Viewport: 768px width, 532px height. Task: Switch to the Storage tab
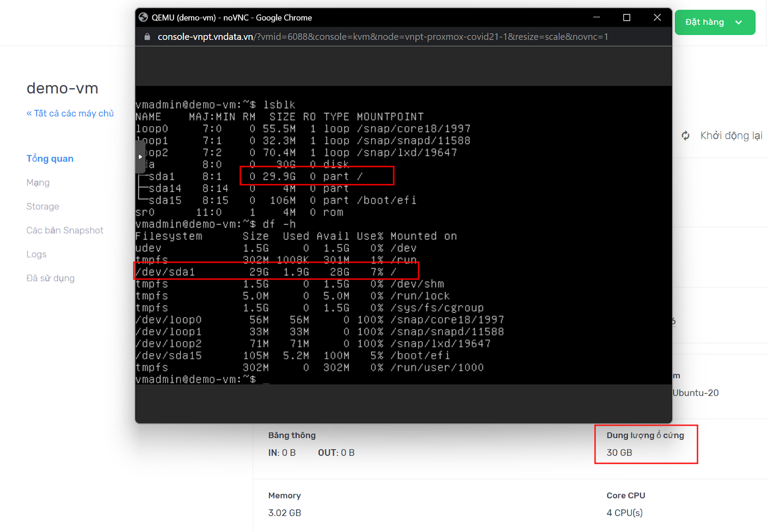point(43,207)
